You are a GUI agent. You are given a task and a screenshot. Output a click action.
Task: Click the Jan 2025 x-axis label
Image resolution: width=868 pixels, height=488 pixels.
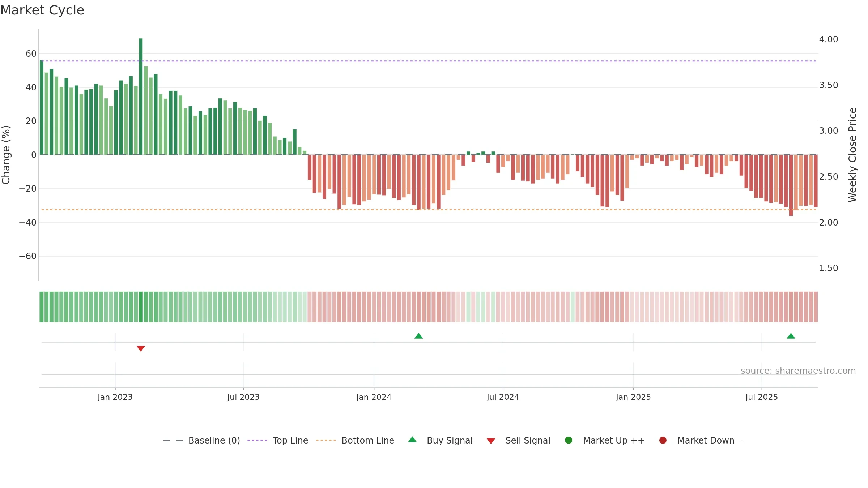[633, 397]
